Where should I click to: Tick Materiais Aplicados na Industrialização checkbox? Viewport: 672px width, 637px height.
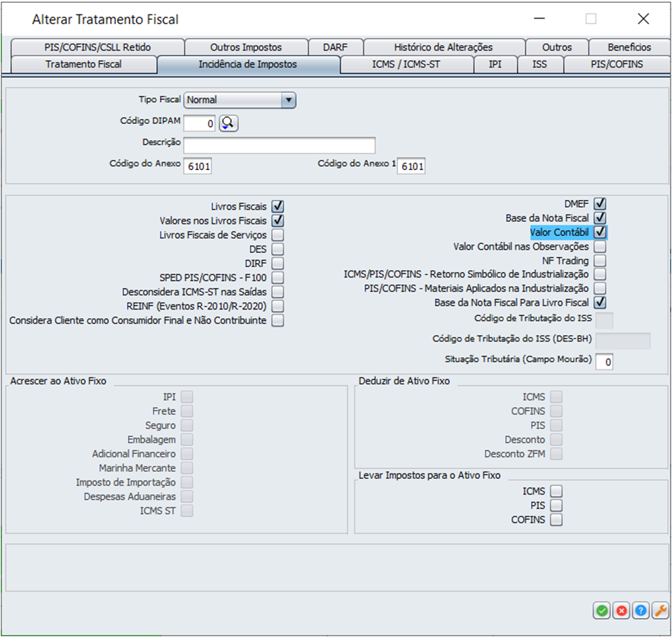[600, 288]
